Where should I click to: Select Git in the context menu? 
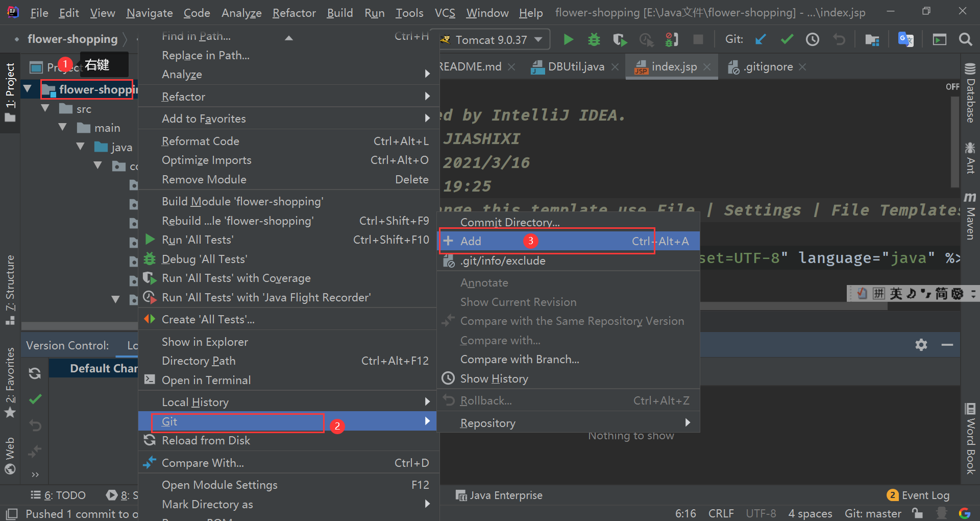288,421
